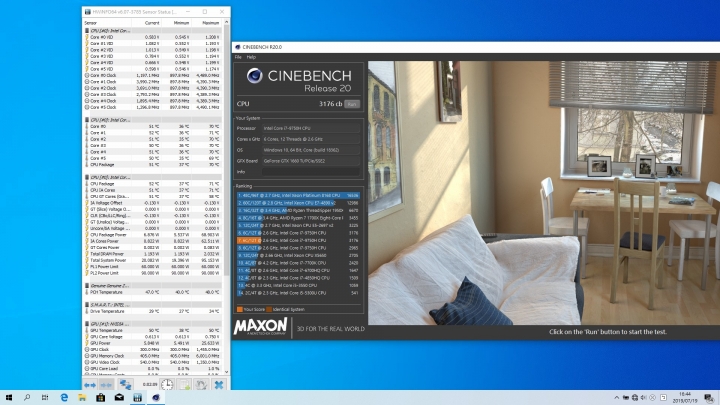
Task: Click HWiNFO blue X close sensors icon
Action: (x=219, y=385)
